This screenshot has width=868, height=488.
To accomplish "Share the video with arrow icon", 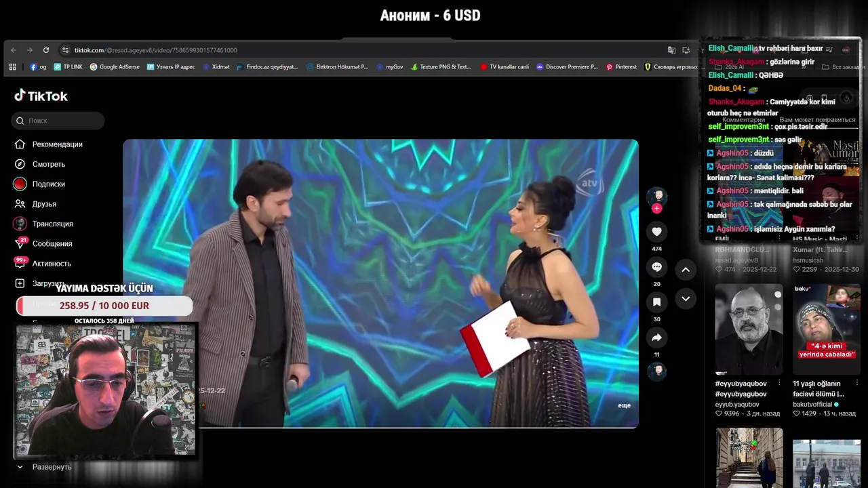I will pos(656,338).
